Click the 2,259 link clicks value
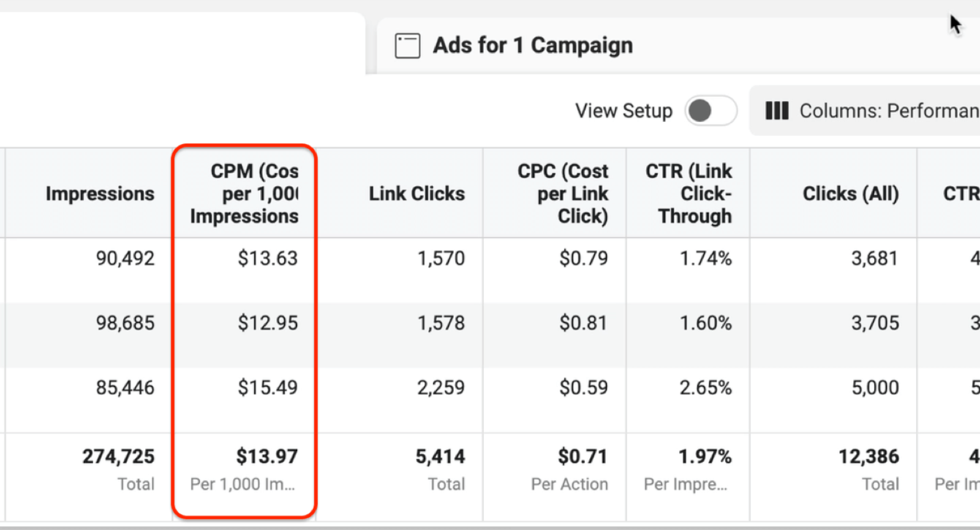 click(x=441, y=388)
